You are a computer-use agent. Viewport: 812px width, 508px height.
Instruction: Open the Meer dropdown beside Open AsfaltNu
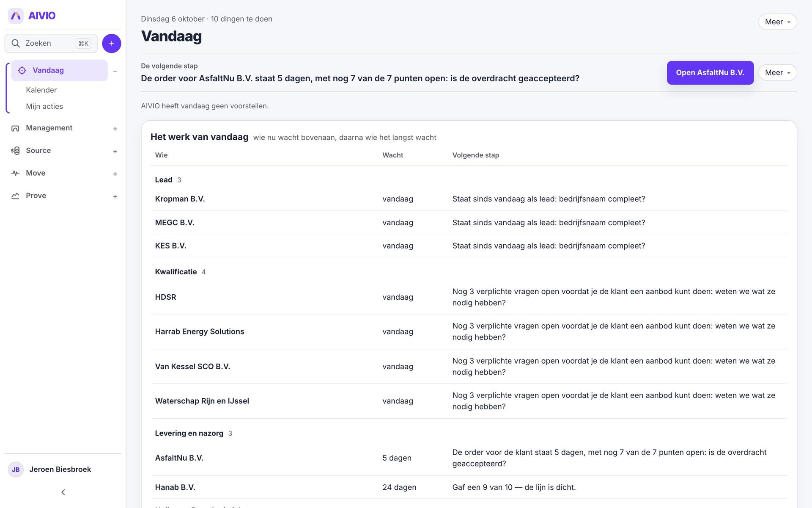[777, 72]
